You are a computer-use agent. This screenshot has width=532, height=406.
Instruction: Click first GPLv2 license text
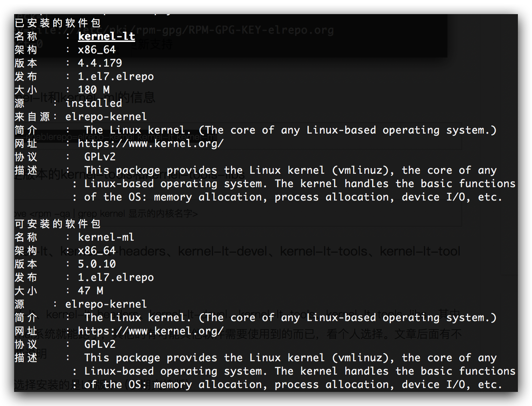pos(100,157)
